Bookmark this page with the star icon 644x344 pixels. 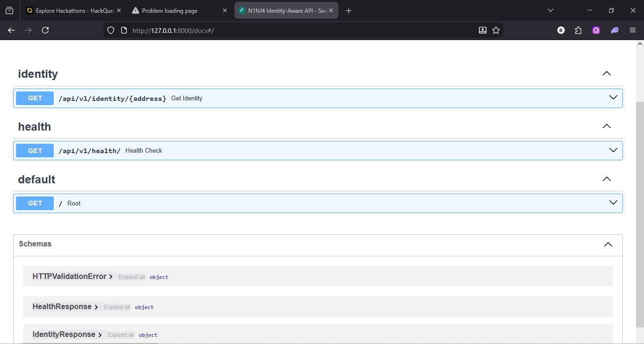pos(496,30)
